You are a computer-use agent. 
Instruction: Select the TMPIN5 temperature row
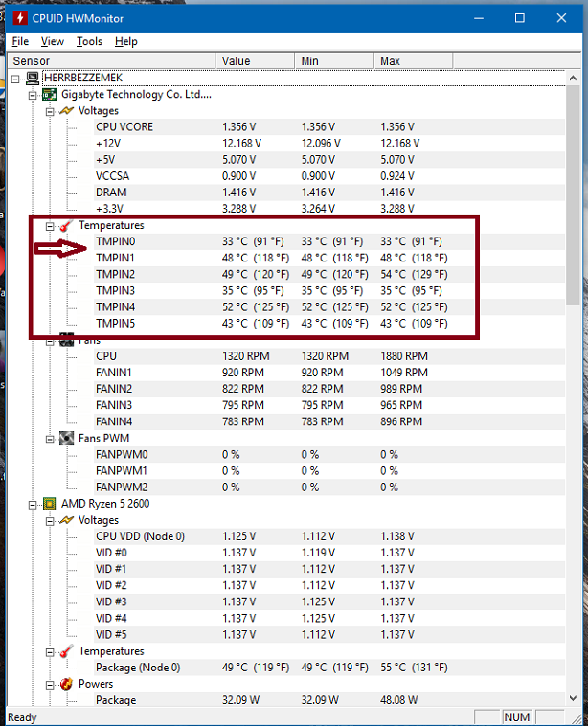click(x=328, y=323)
